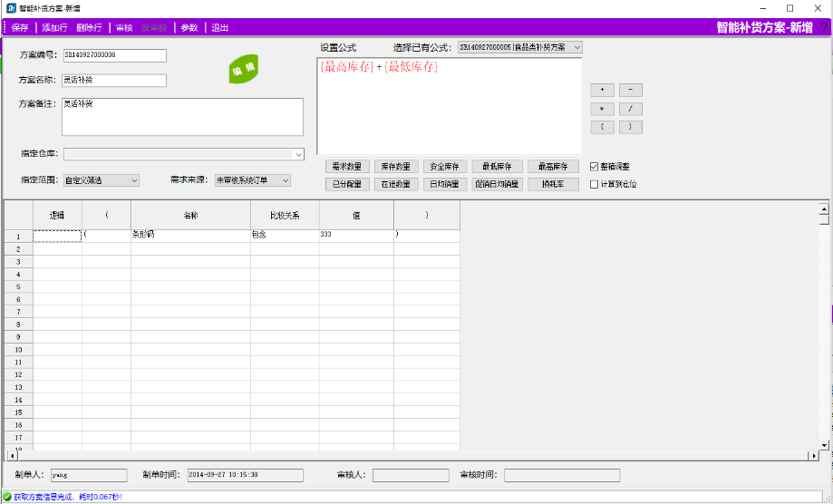Click the app icon in title bar
This screenshot has width=833, height=504.
tap(11, 8)
